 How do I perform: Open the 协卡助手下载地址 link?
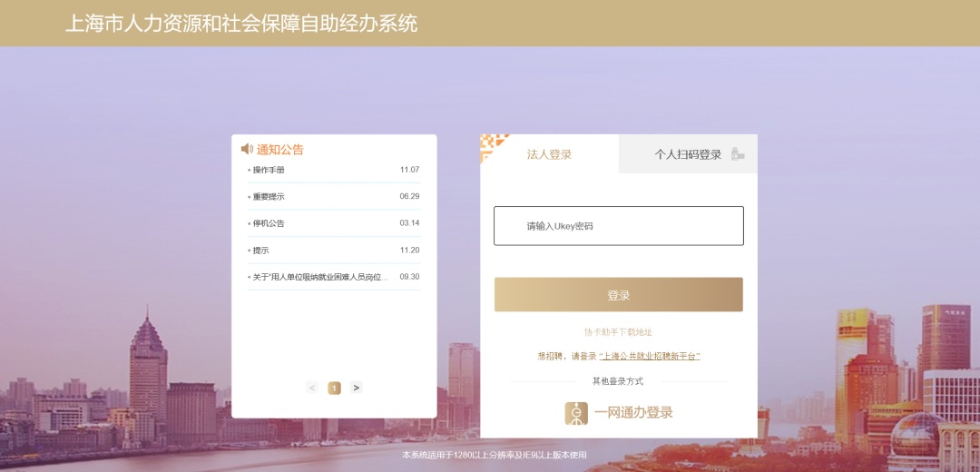(x=618, y=332)
